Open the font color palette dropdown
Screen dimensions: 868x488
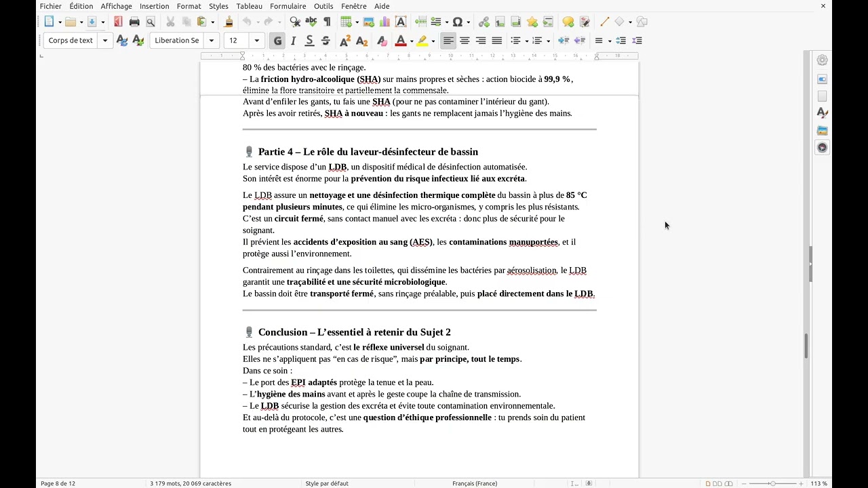tap(412, 41)
